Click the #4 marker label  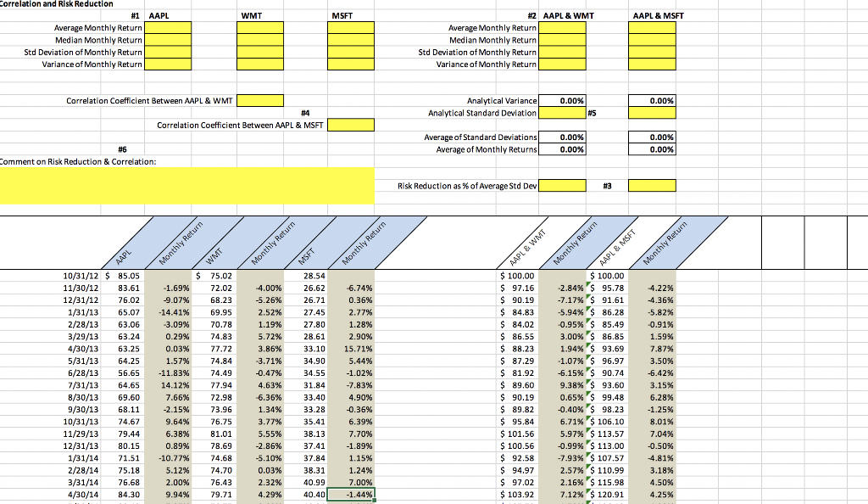pyautogui.click(x=305, y=113)
